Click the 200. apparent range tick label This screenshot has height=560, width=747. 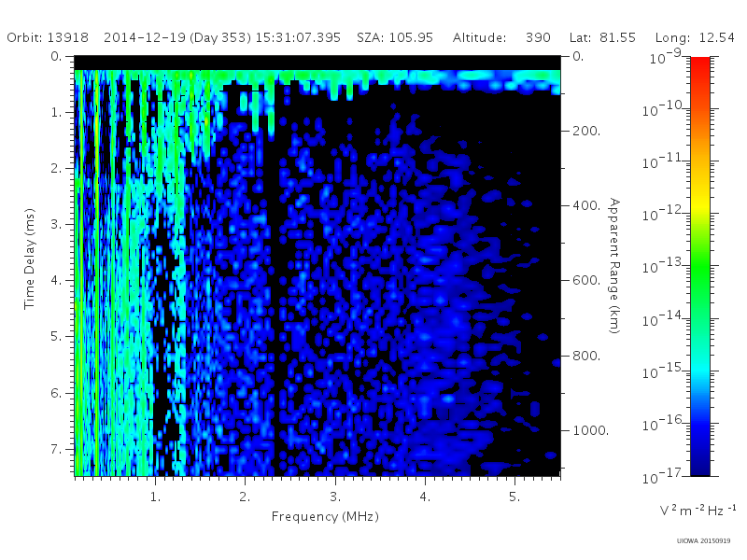pyautogui.click(x=587, y=131)
